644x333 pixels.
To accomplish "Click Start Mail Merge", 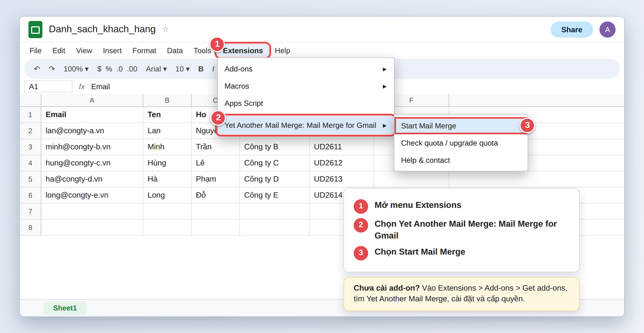I will (x=461, y=126).
